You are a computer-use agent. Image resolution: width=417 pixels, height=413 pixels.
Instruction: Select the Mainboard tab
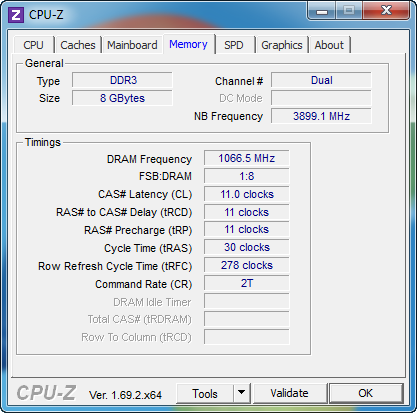(x=132, y=45)
